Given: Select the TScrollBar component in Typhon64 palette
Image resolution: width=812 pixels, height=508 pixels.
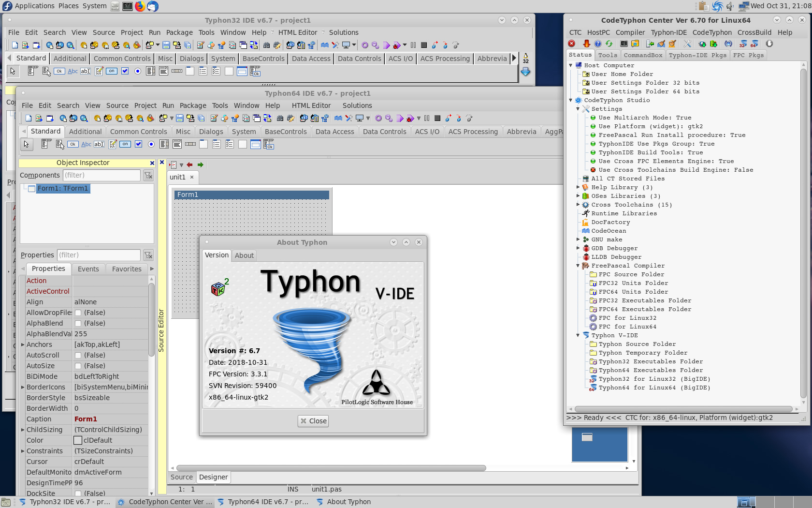Looking at the screenshot, I should (x=190, y=144).
